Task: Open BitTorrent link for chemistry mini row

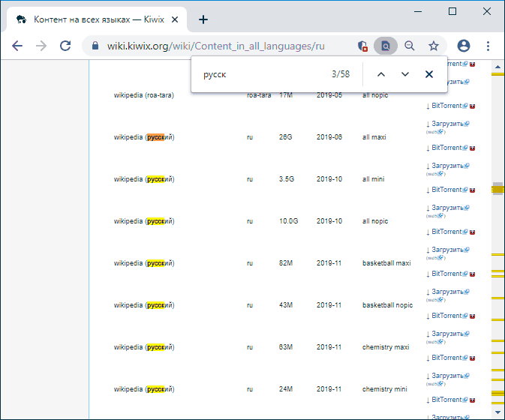Action: tap(446, 400)
